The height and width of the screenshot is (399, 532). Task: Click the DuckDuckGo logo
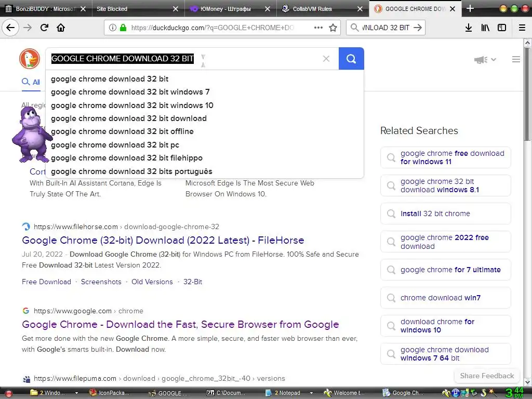tap(30, 59)
